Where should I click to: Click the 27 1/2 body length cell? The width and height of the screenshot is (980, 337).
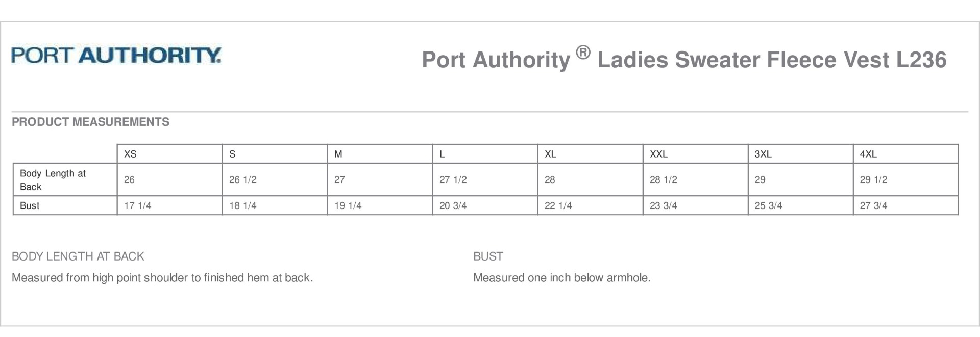(453, 180)
